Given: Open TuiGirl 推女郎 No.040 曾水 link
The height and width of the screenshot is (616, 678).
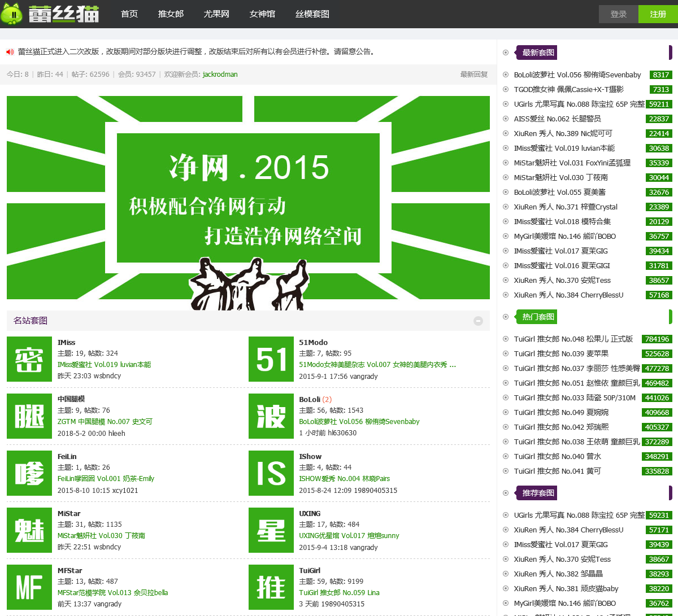Looking at the screenshot, I should [x=557, y=456].
